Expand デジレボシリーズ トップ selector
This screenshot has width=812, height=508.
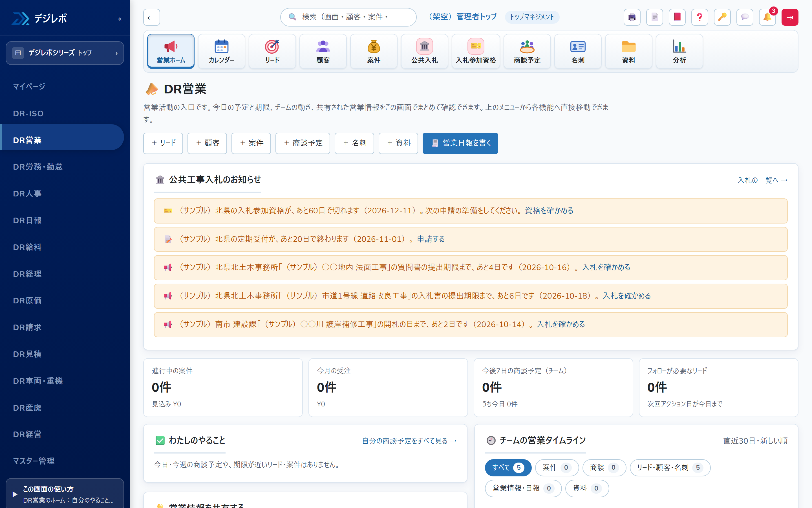[x=65, y=53]
